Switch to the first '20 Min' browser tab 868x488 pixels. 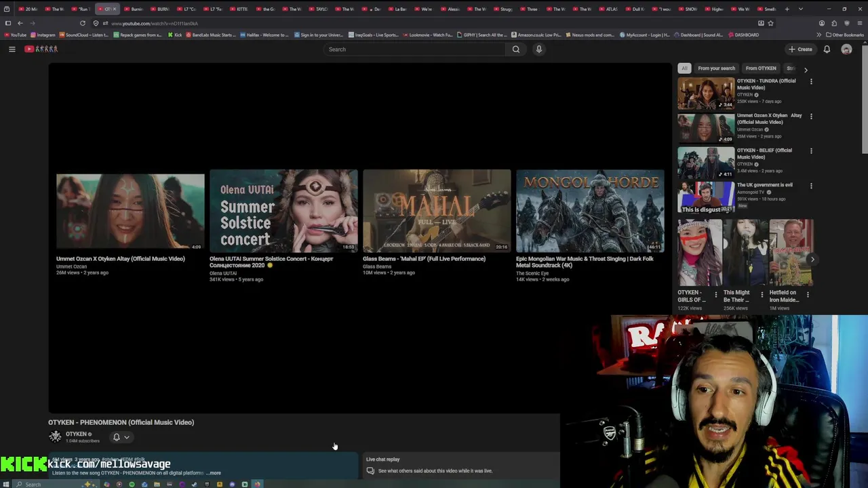tap(28, 9)
